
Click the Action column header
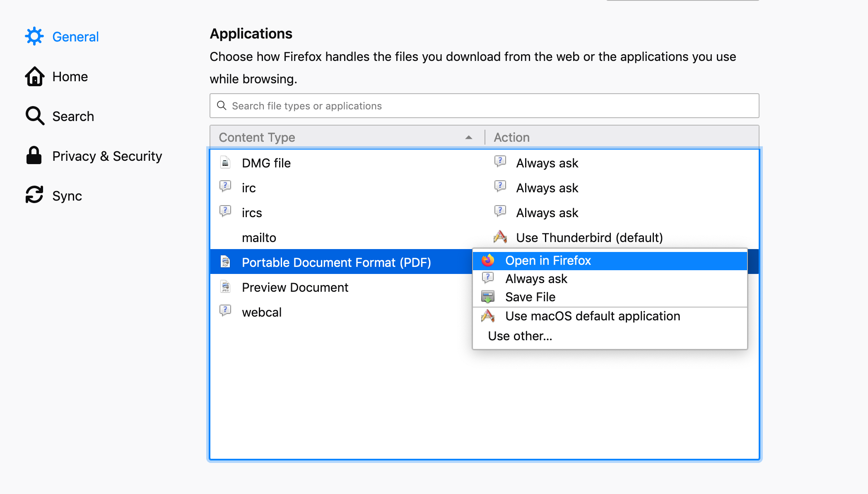click(x=622, y=137)
